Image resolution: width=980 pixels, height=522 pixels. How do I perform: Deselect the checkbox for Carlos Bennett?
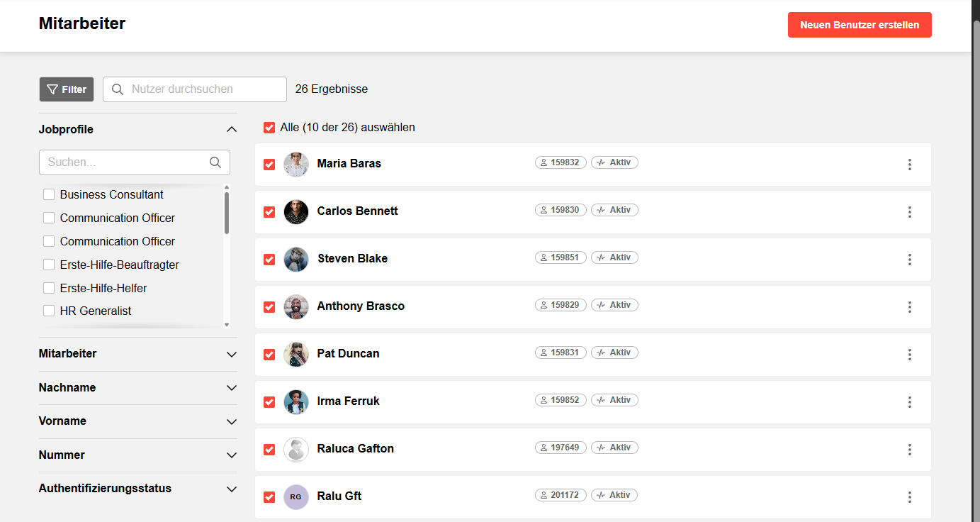269,212
